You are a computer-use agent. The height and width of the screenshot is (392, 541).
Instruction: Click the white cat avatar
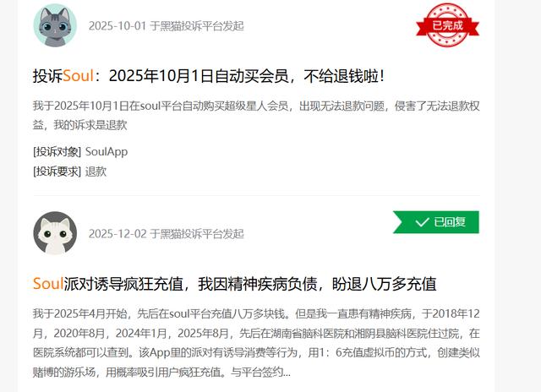point(55,233)
